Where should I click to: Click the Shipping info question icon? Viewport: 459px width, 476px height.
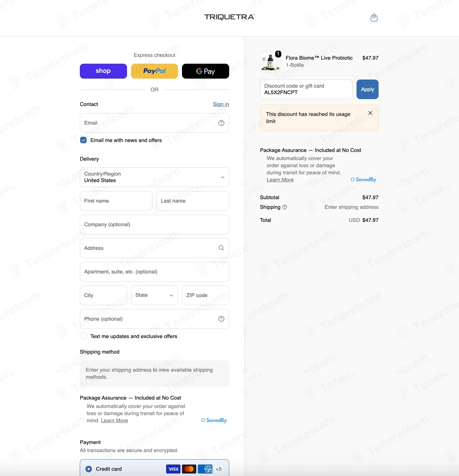point(285,207)
